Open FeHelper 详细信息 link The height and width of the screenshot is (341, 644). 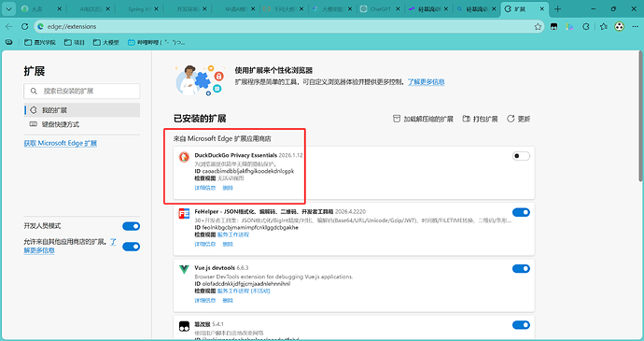pos(205,244)
